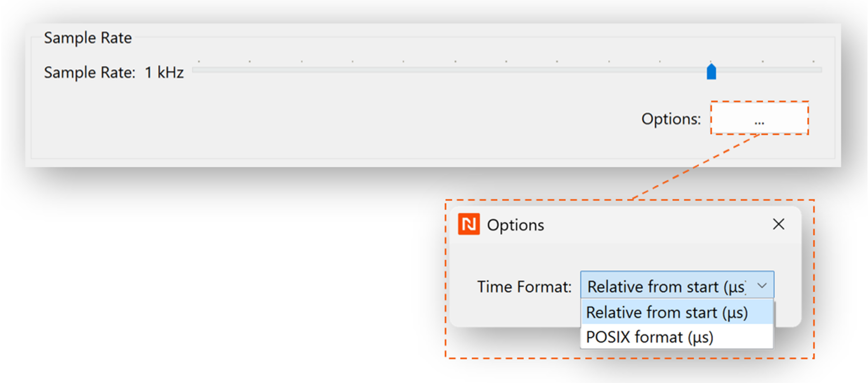Open the Options ellipsis button
Image resolution: width=868 pixels, height=383 pixels.
759,118
